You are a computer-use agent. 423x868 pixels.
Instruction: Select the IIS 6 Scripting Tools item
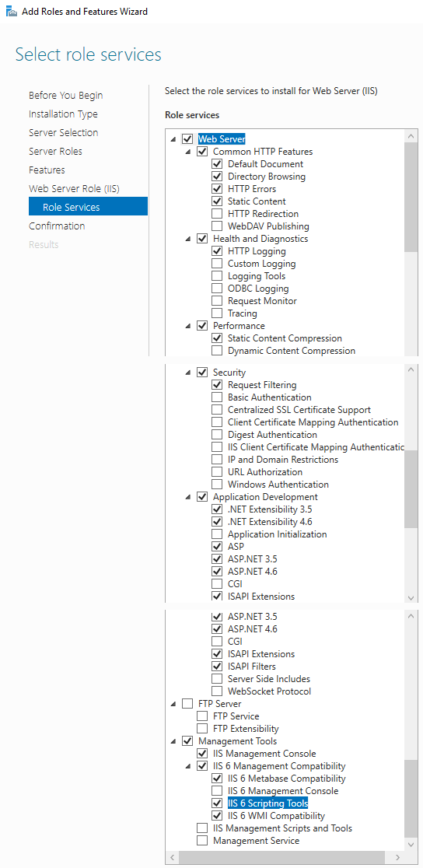coord(268,803)
